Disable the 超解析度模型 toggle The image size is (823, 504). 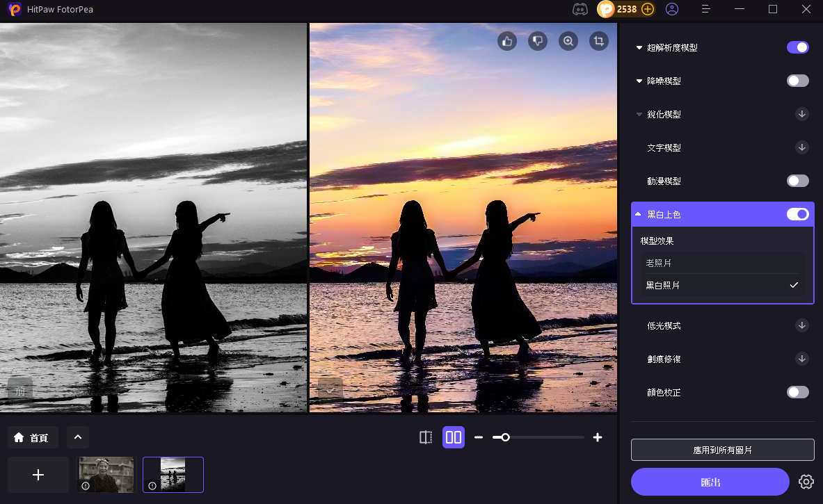(797, 47)
